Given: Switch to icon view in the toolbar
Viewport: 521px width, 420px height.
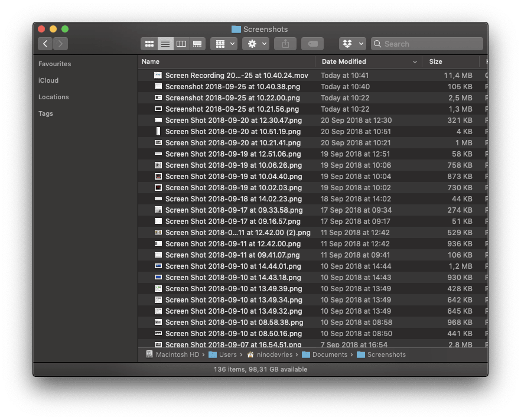Looking at the screenshot, I should coord(149,43).
